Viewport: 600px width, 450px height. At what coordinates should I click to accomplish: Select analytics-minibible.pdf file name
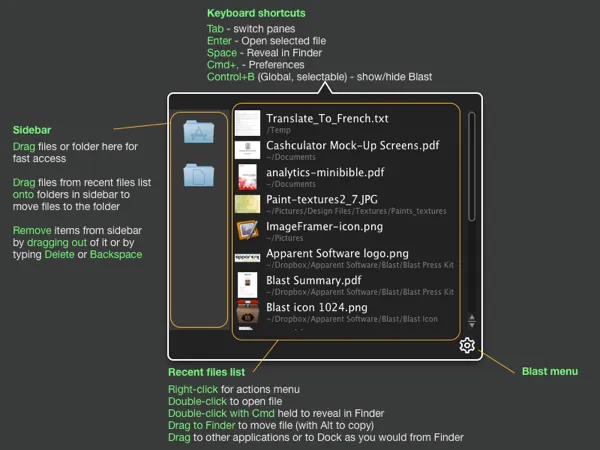325,173
